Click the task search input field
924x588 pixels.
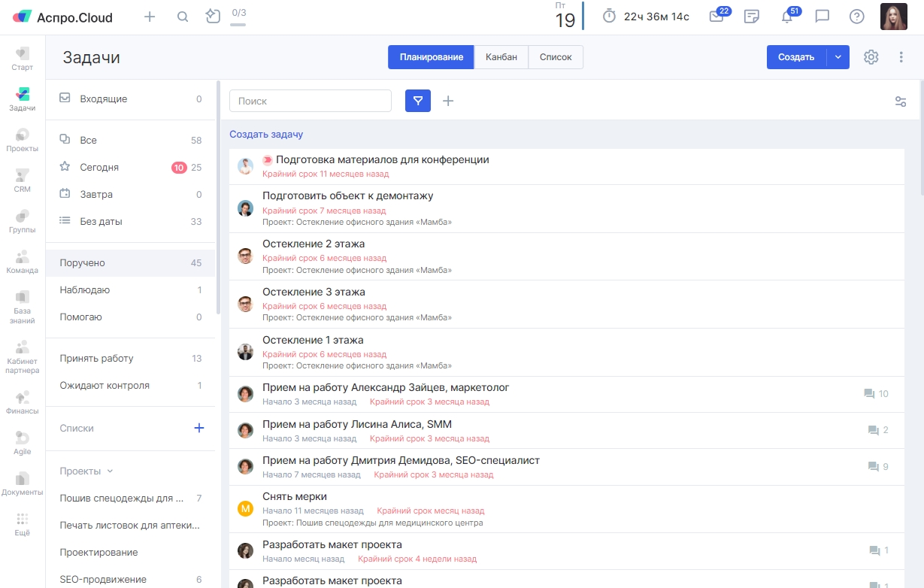pyautogui.click(x=310, y=101)
